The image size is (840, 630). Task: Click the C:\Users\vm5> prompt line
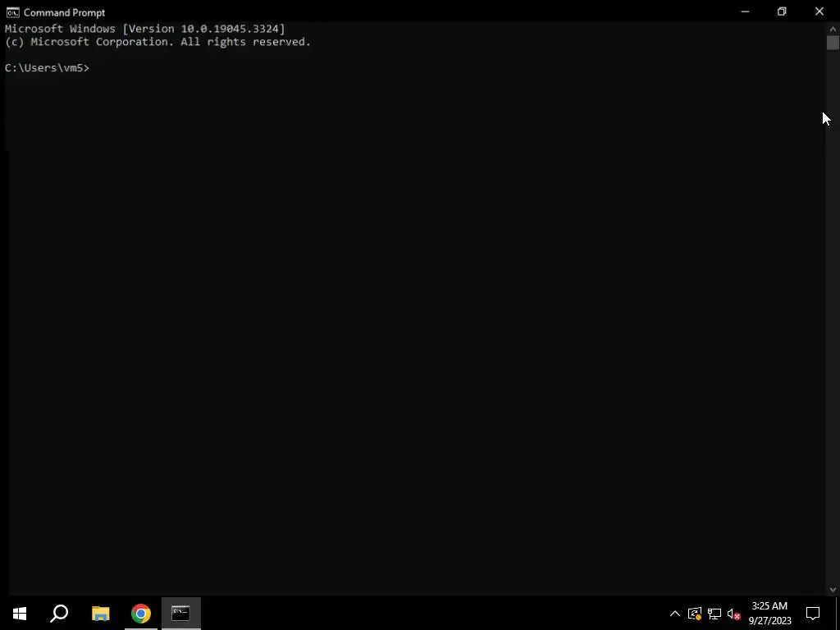pos(47,68)
